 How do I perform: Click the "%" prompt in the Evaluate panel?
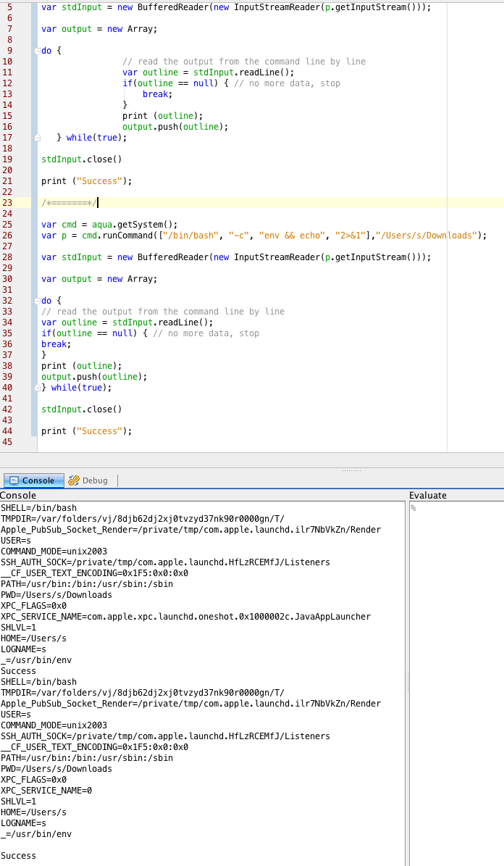click(x=413, y=508)
